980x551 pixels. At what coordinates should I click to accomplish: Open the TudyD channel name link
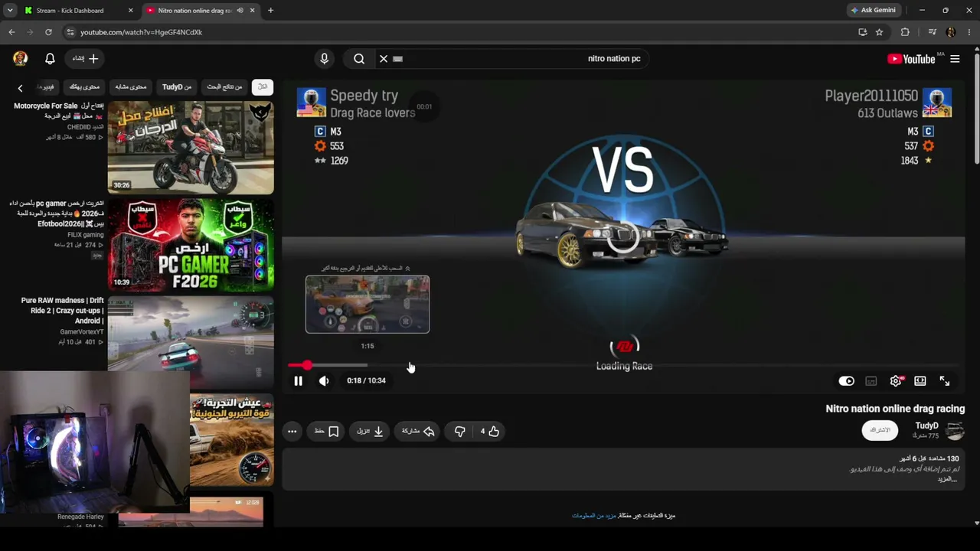(926, 425)
